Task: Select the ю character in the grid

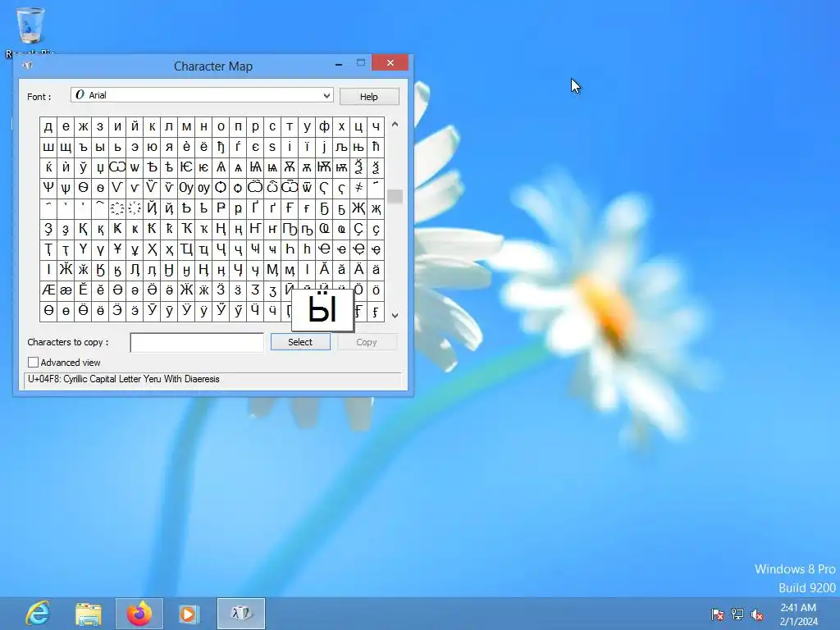Action: point(152,147)
